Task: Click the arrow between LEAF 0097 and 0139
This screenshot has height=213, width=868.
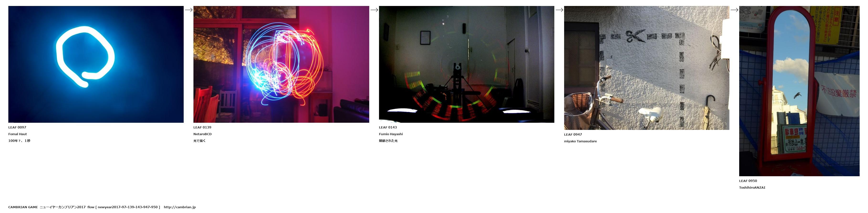Action: [x=188, y=10]
